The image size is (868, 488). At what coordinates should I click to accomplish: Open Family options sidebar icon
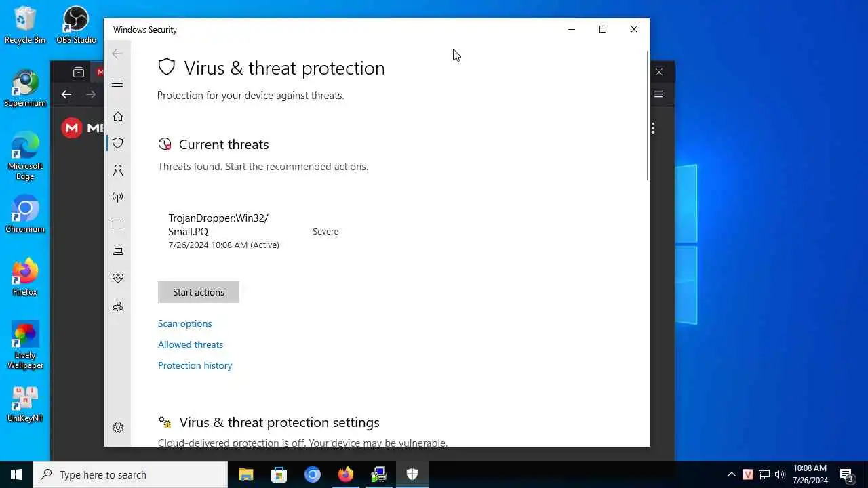(118, 306)
